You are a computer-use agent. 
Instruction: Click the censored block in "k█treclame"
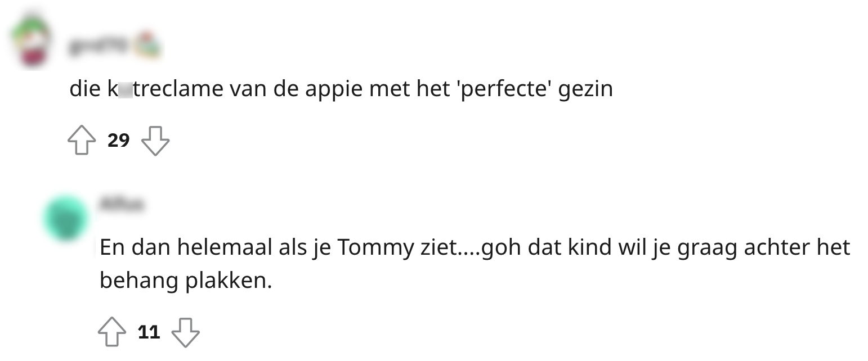point(126,89)
